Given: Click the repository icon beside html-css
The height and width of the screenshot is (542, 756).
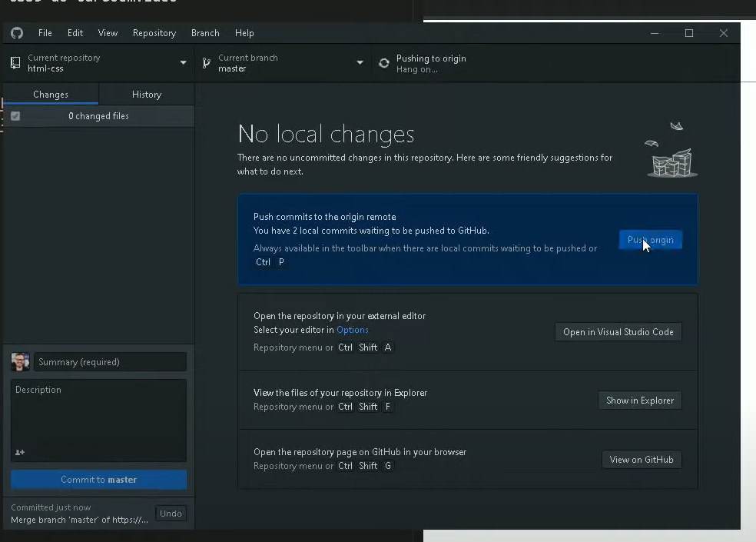Looking at the screenshot, I should (15, 63).
